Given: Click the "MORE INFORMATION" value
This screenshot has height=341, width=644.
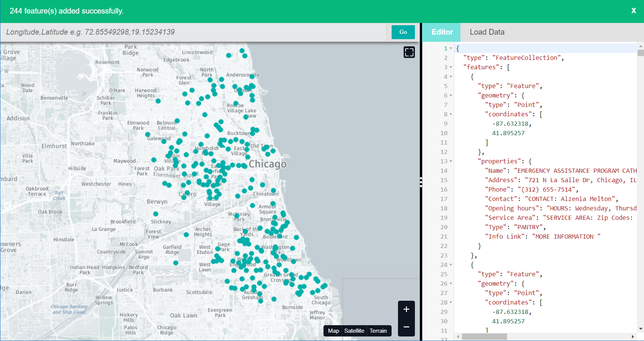Looking at the screenshot, I should coord(566,236).
